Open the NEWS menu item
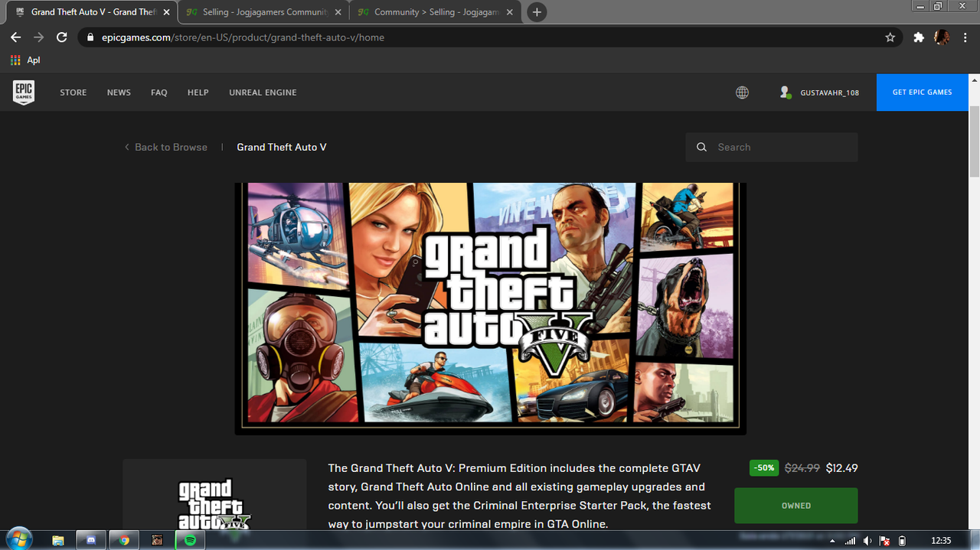The height and width of the screenshot is (550, 980). tap(119, 93)
